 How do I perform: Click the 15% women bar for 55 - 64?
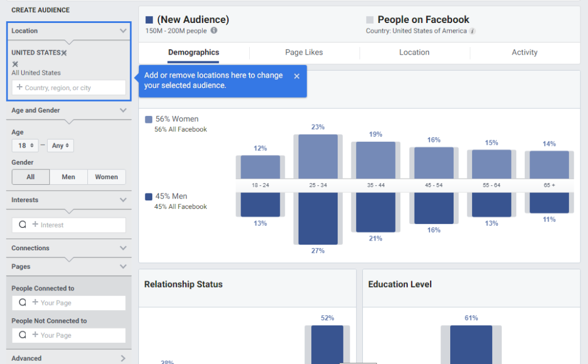(492, 164)
